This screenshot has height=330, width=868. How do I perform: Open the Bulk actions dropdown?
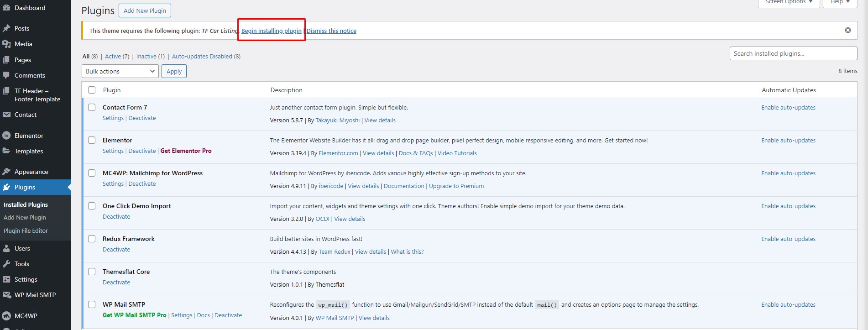120,71
